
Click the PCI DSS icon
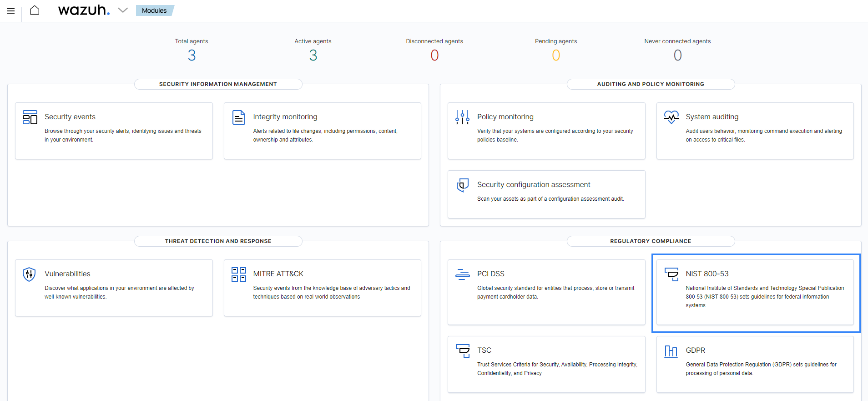coord(463,274)
